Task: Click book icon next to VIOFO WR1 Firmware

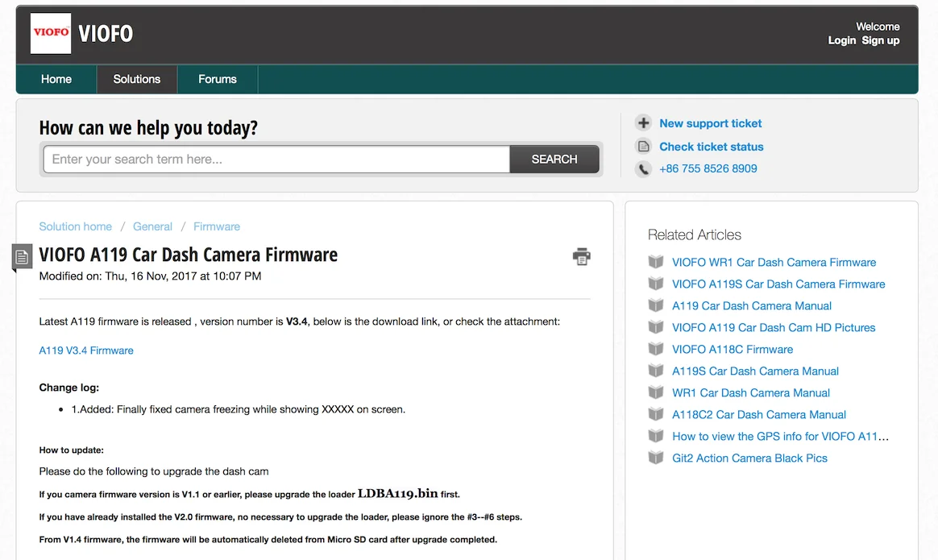Action: tap(656, 263)
